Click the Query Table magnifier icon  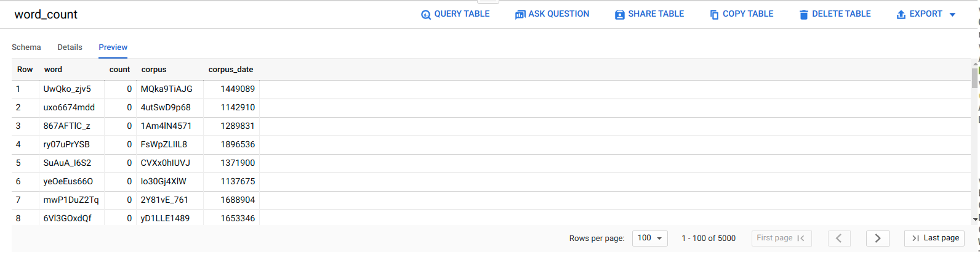click(x=426, y=15)
